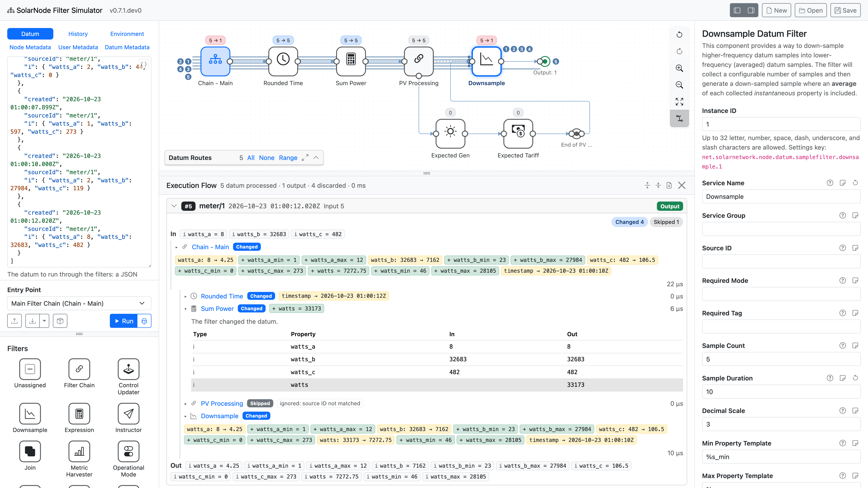This screenshot has height=488, width=868.
Task: Collapse the #5 meter/1 execution entry
Action: [174, 206]
